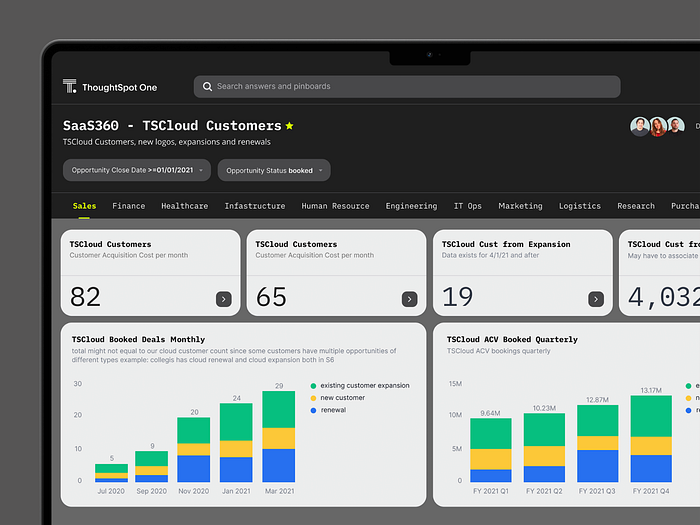Click the Jul 2020 stacked bar
The image size is (700, 525).
click(112, 473)
